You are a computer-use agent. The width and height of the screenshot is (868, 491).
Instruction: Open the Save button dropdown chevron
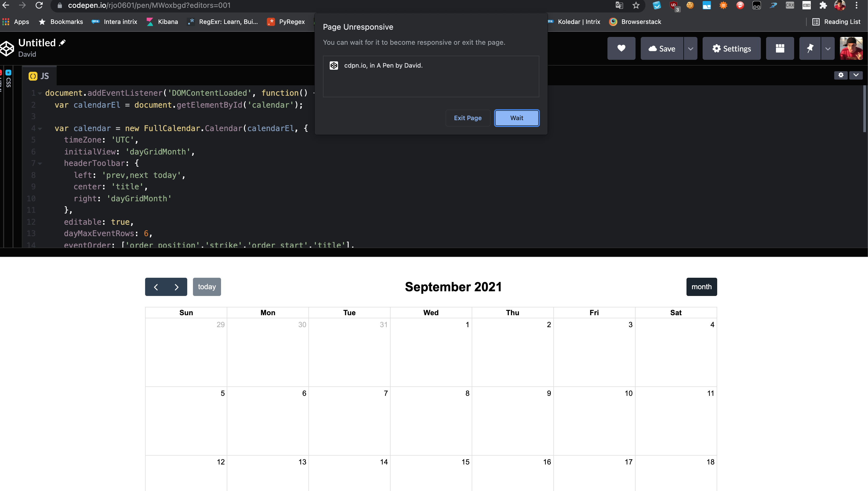tap(691, 48)
